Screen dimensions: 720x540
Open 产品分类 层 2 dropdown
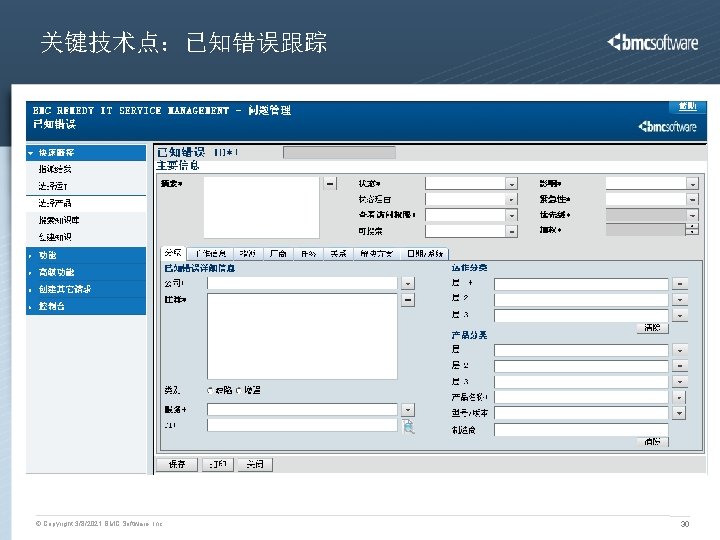click(680, 366)
